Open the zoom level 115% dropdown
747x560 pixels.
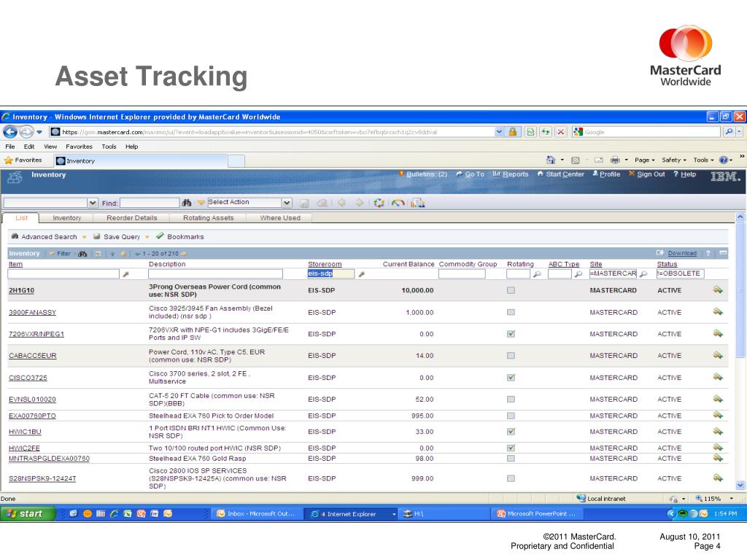click(x=731, y=499)
